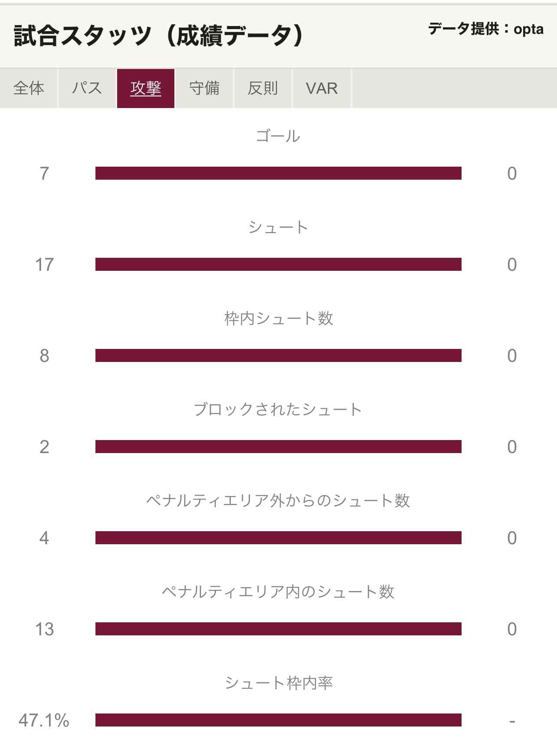557x756 pixels.
Task: Click the シュート枠内率 label
Action: point(278,683)
